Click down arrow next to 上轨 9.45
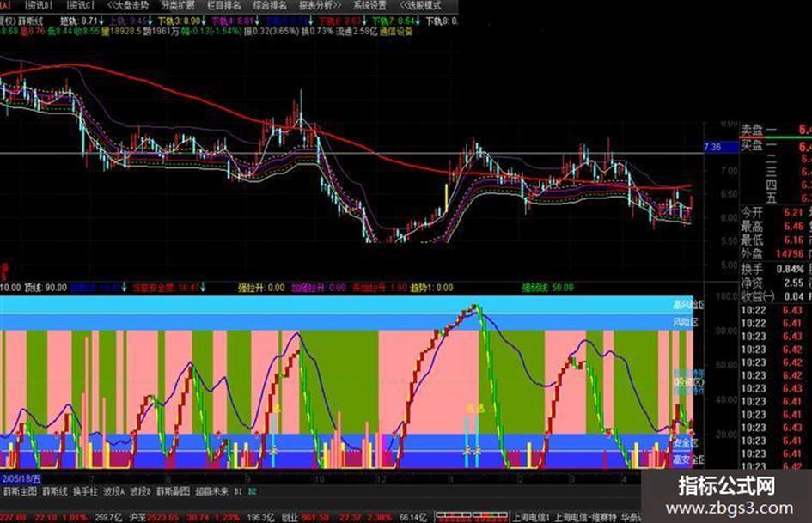 (150, 21)
